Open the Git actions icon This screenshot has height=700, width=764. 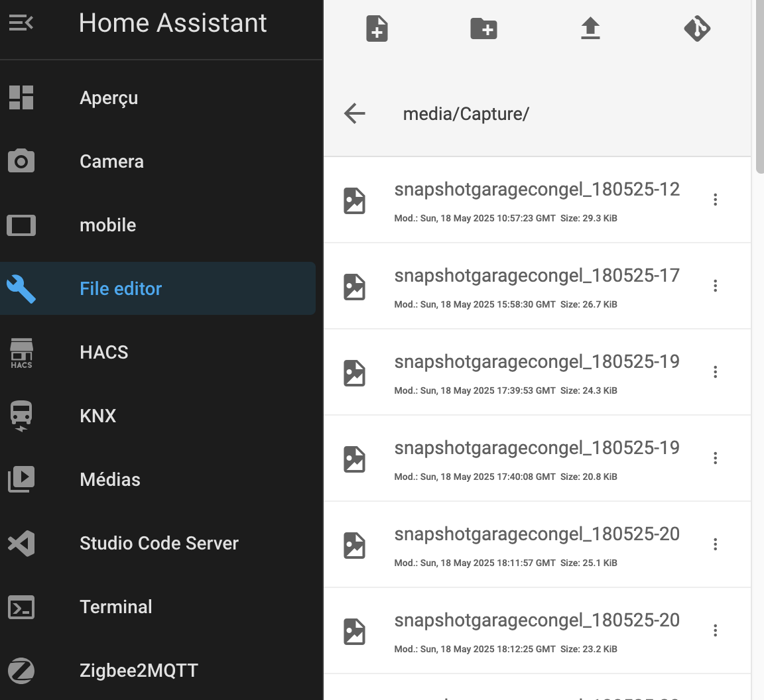point(697,29)
